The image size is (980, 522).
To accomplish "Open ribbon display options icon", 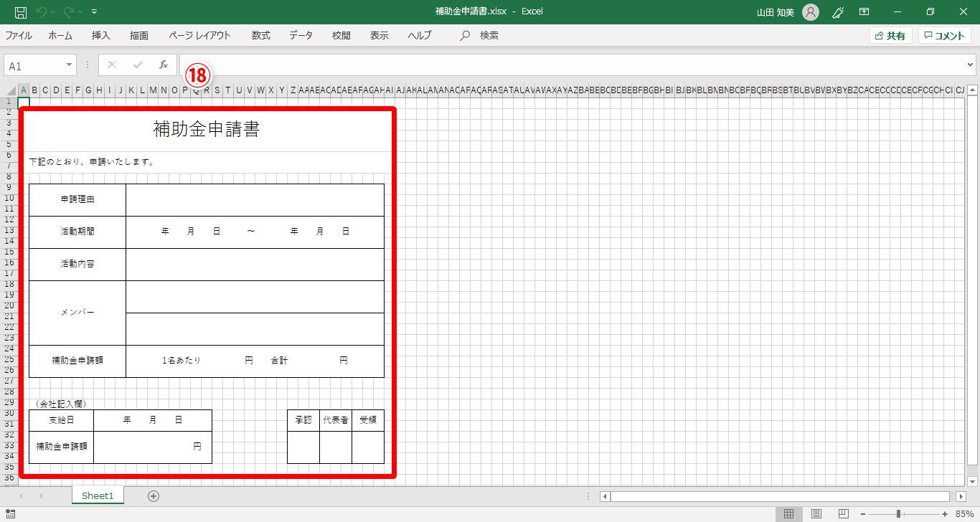I will [864, 12].
